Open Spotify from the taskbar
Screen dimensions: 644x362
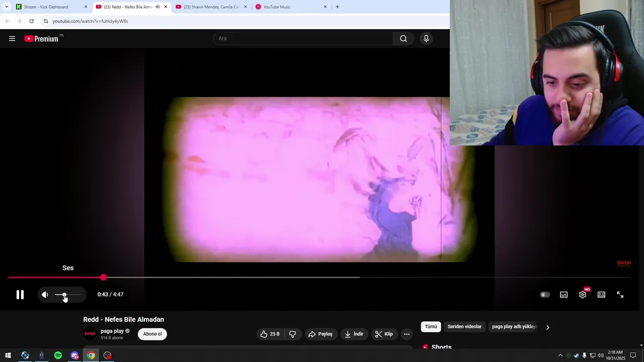58,355
